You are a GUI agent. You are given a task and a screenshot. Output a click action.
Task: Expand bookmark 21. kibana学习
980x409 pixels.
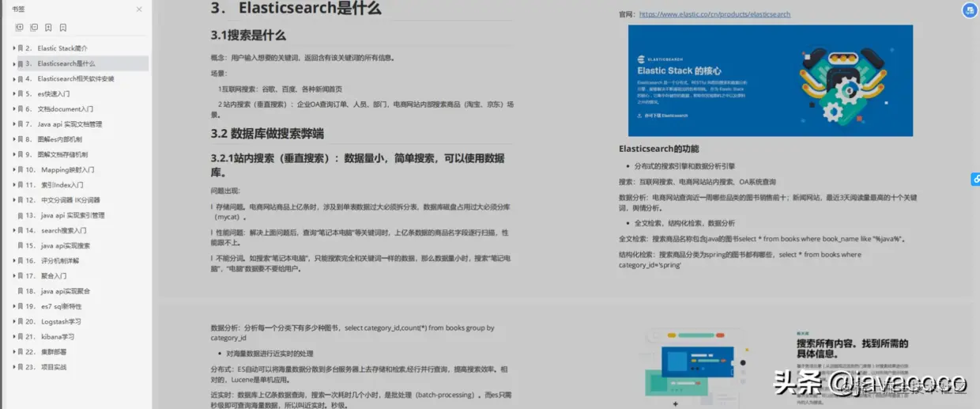tap(13, 336)
